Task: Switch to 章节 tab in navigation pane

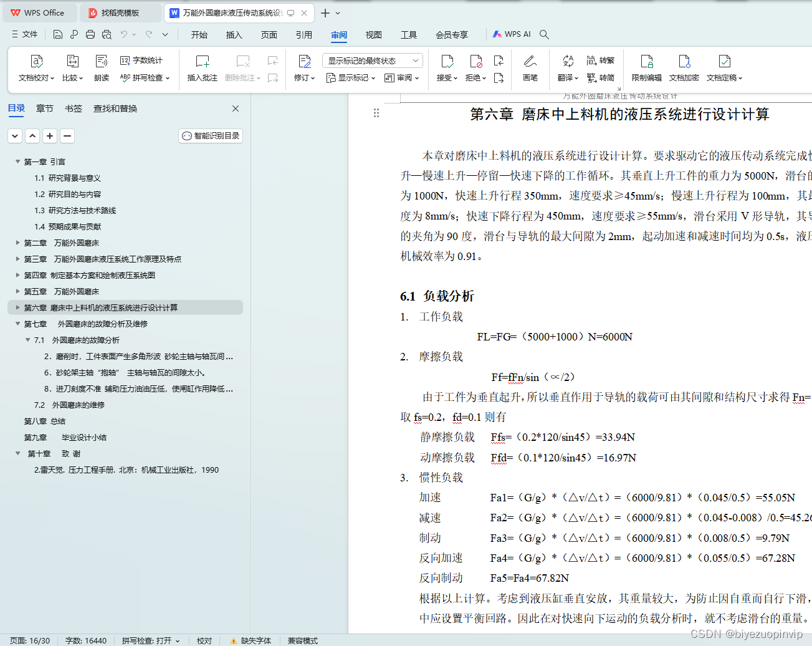Action: pyautogui.click(x=45, y=108)
